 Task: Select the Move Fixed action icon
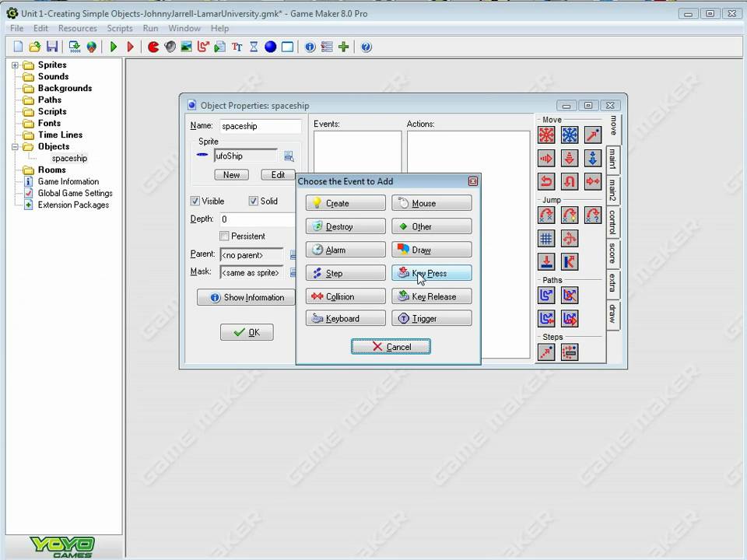546,135
